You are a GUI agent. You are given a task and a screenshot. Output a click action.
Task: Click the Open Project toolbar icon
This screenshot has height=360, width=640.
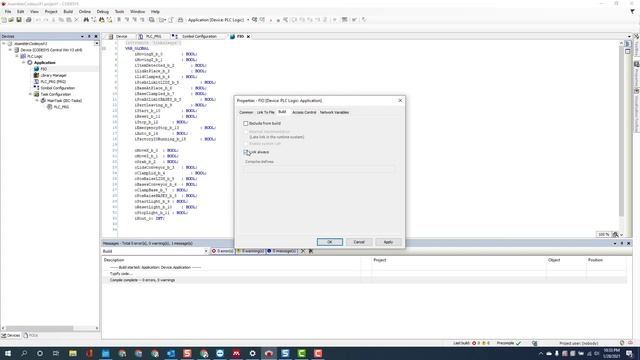11,20
